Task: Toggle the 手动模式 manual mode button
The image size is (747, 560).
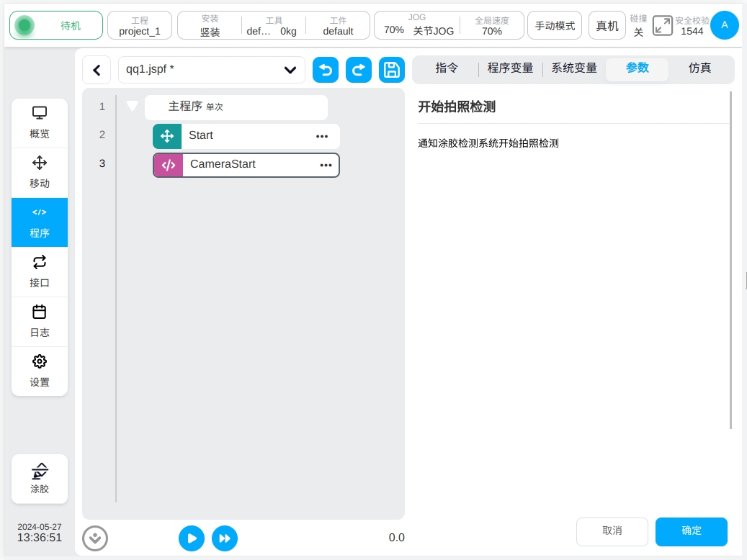Action: [x=555, y=26]
